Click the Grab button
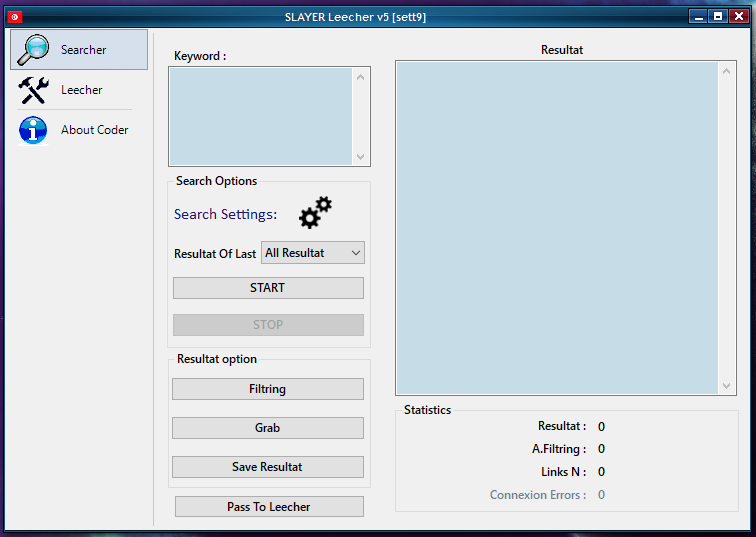Viewport: 756px width, 537px height. coord(267,428)
